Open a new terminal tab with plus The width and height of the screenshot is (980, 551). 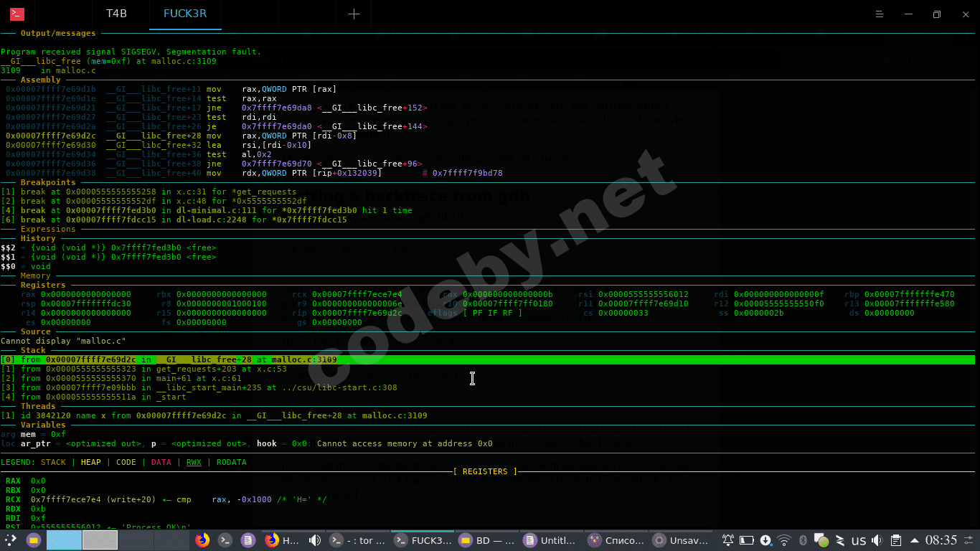[x=354, y=14]
